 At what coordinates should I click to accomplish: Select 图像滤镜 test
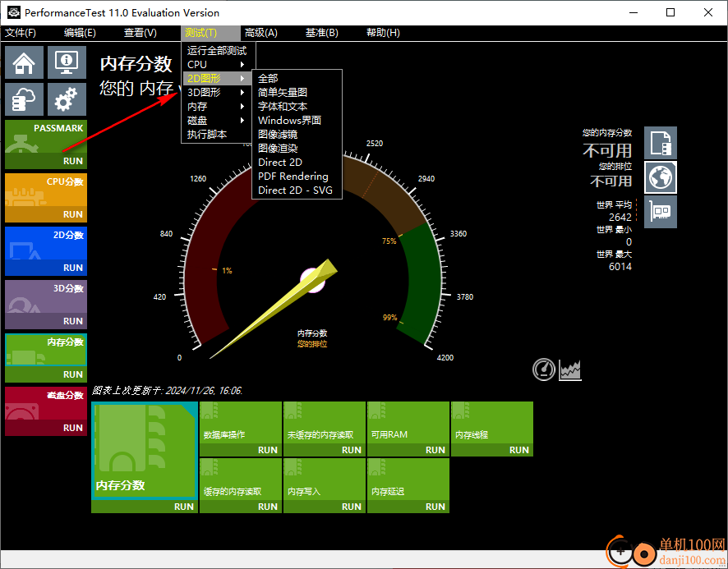coord(297,134)
